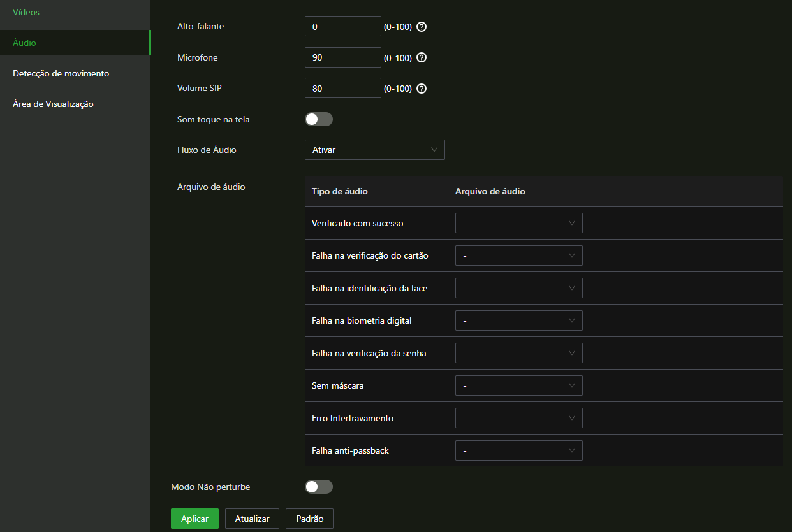Image resolution: width=792 pixels, height=532 pixels.
Task: Toggle the Som toque na tela switch
Action: 319,119
